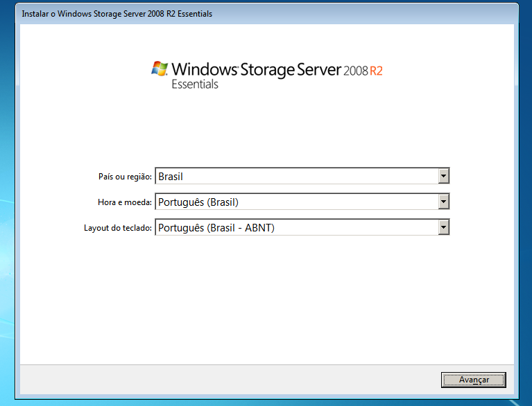Open the Hora e moeda dropdown arrow
The image size is (532, 406).
443,202
